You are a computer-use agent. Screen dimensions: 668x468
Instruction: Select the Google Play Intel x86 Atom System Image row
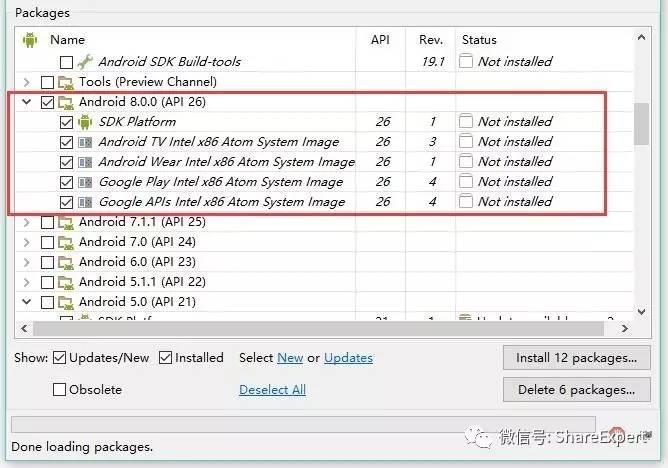(x=324, y=182)
